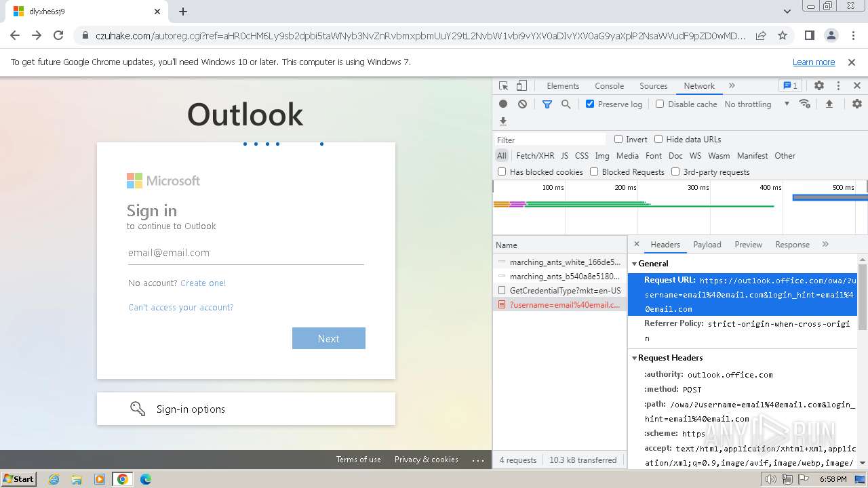Image resolution: width=868 pixels, height=488 pixels.
Task: Open the console issues counter badge
Action: (790, 86)
